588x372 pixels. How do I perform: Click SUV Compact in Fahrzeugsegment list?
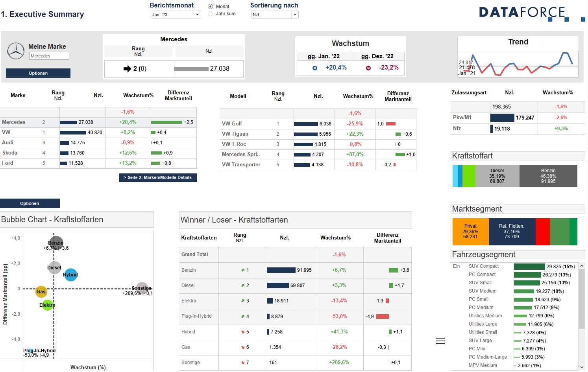coord(484,266)
